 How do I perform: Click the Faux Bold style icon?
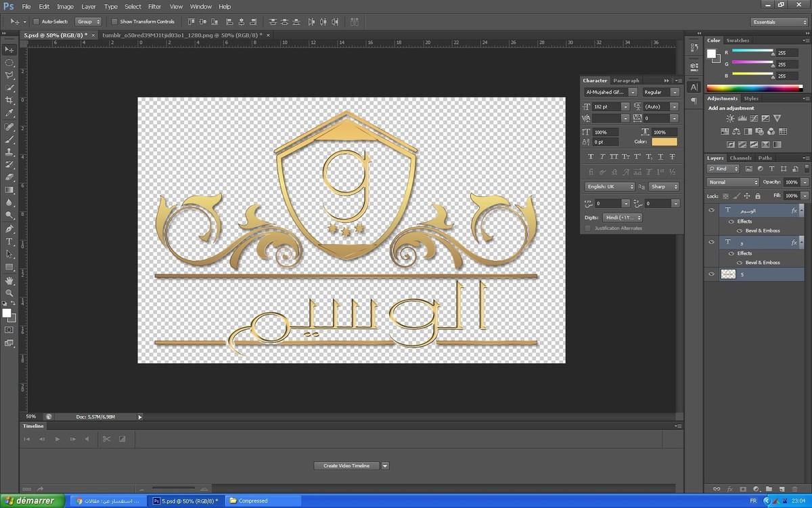[x=591, y=156]
